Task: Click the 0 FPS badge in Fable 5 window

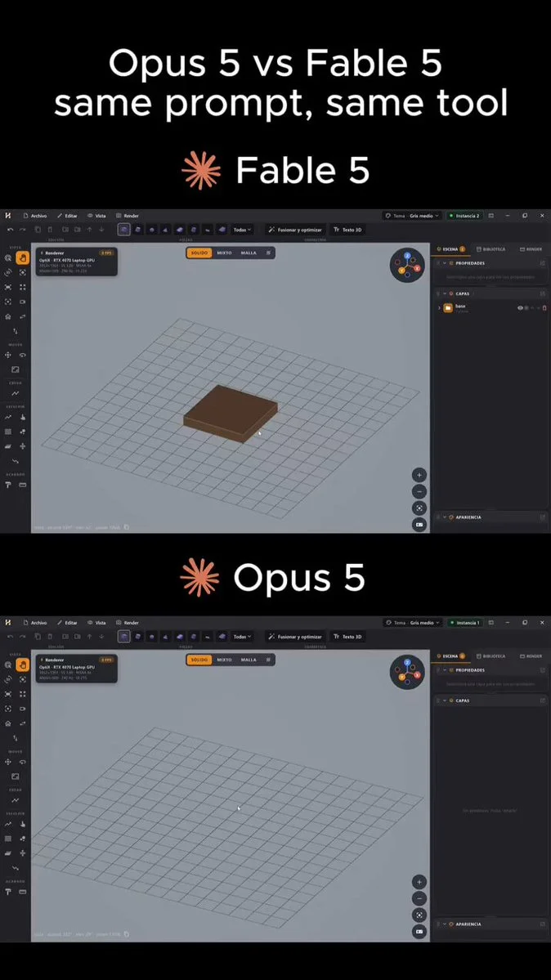Action: [x=105, y=253]
